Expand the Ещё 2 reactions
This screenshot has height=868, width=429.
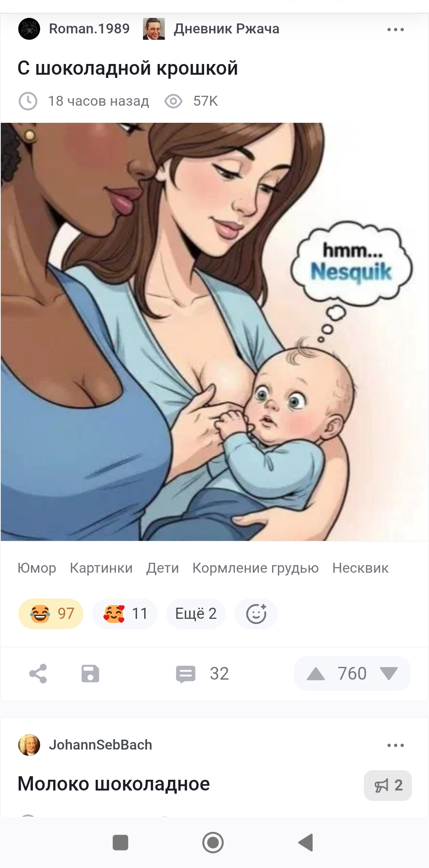[196, 614]
